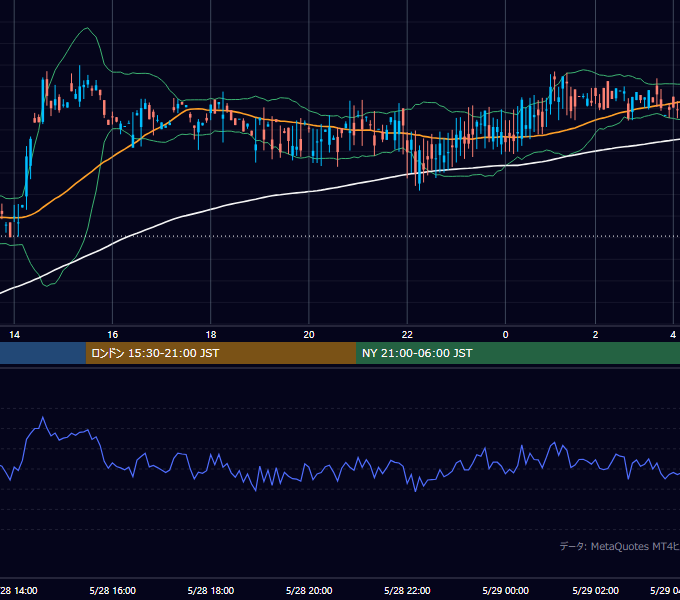Click the 2 hour label on price chart axis
The width and height of the screenshot is (680, 600).
coord(595,335)
